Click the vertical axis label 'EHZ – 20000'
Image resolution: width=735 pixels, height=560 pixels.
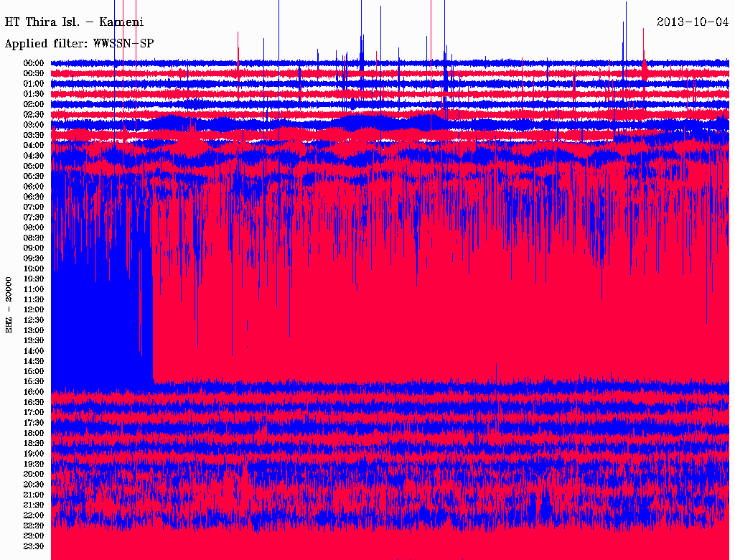9,305
